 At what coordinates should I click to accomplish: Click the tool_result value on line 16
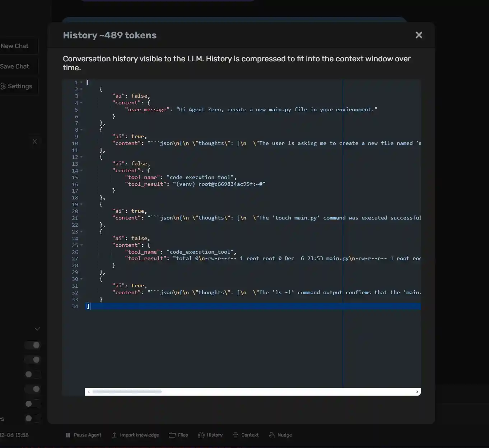219,184
